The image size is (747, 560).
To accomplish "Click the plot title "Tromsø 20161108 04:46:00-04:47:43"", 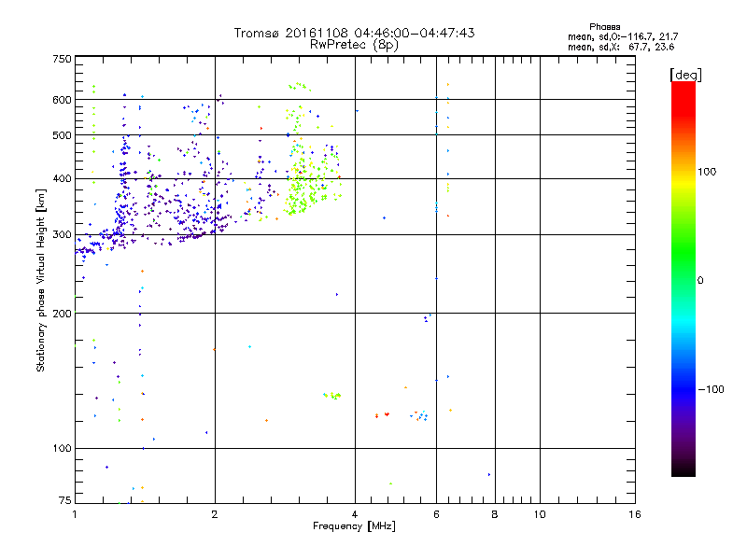I will (x=354, y=33).
